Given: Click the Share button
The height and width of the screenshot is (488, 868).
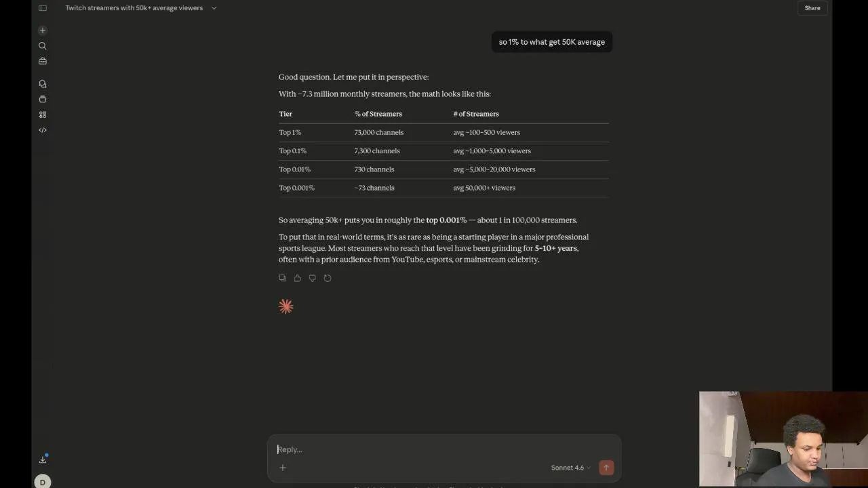Looking at the screenshot, I should 812,8.
